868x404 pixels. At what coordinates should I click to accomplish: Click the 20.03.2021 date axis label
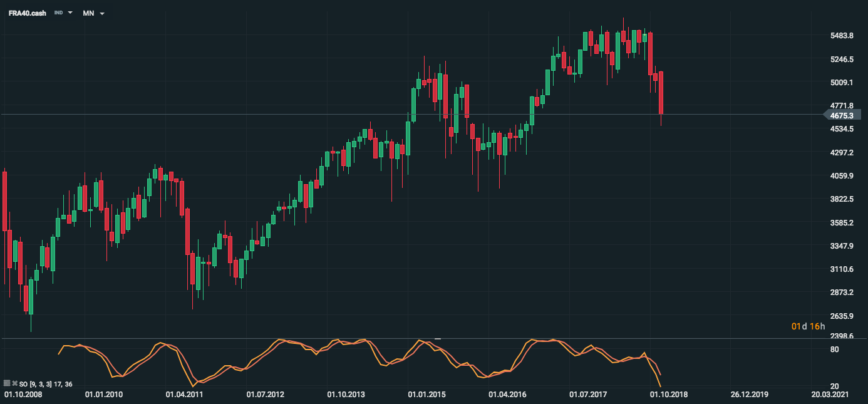(x=831, y=395)
